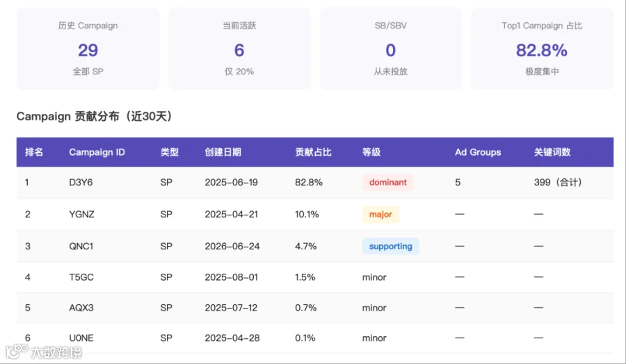Screen dimensions: 626x364
Task: Select campaign ID U0NE
Action: click(81, 338)
